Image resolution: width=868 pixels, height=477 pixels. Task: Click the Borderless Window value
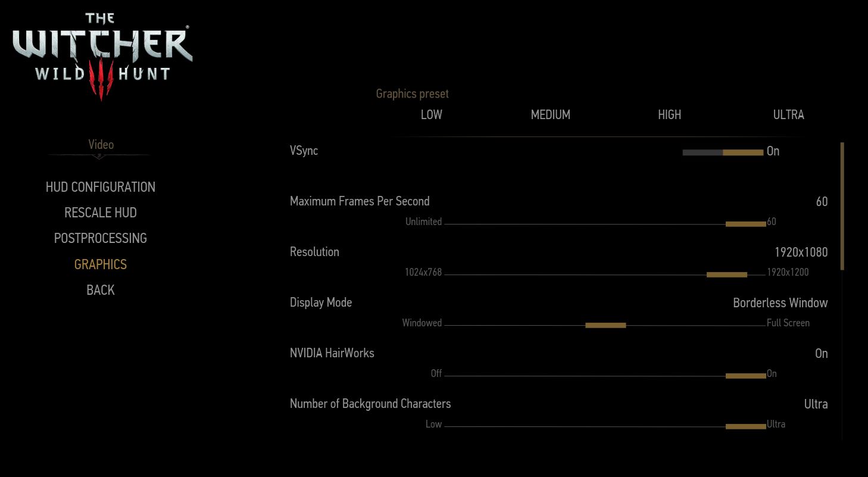780,303
